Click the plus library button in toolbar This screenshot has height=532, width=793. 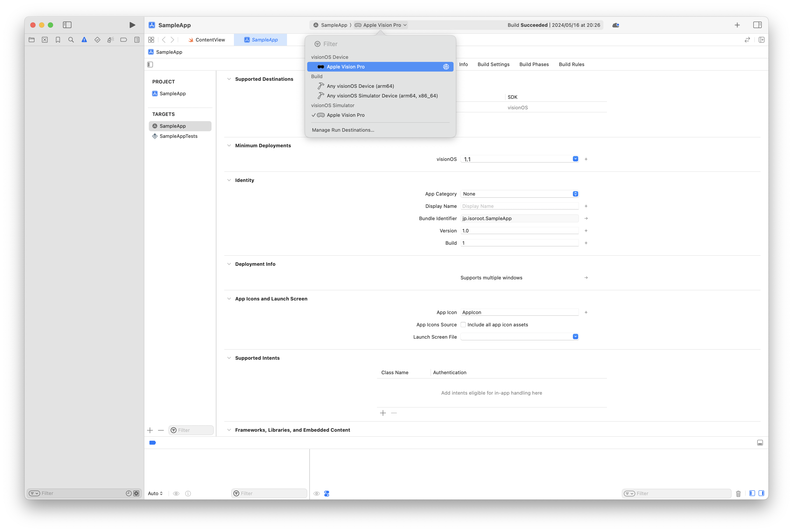(x=737, y=25)
